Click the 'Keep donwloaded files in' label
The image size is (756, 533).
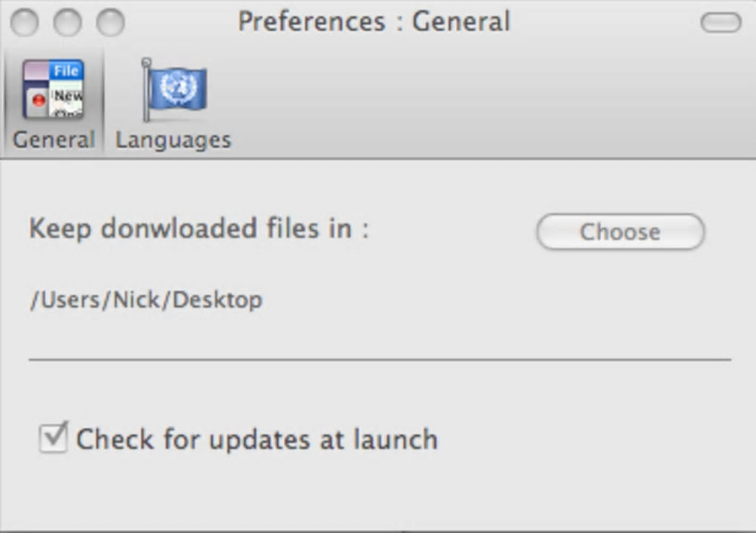click(199, 228)
